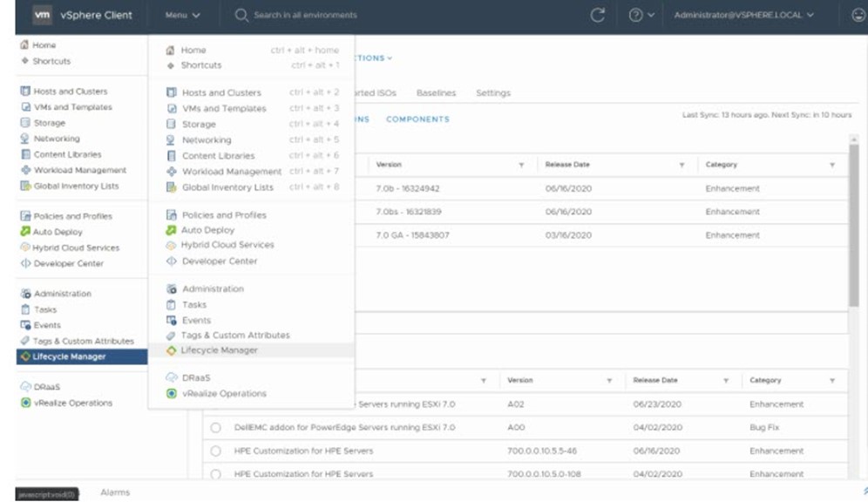Select radio for HPE Customization 700.0.0.10.5.0-108
The image size is (868, 502).
[216, 474]
